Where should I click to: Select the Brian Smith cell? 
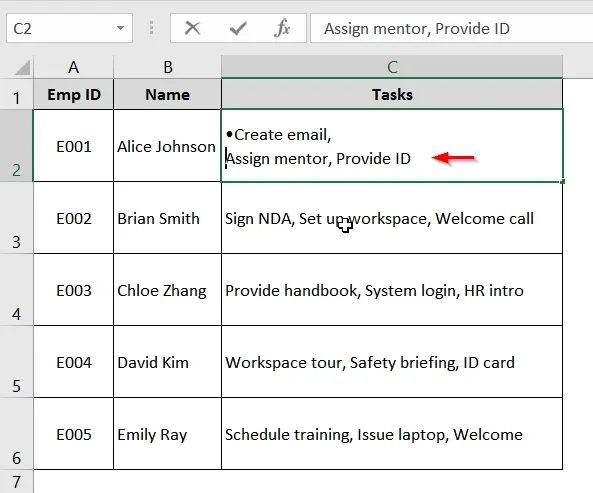(168, 217)
